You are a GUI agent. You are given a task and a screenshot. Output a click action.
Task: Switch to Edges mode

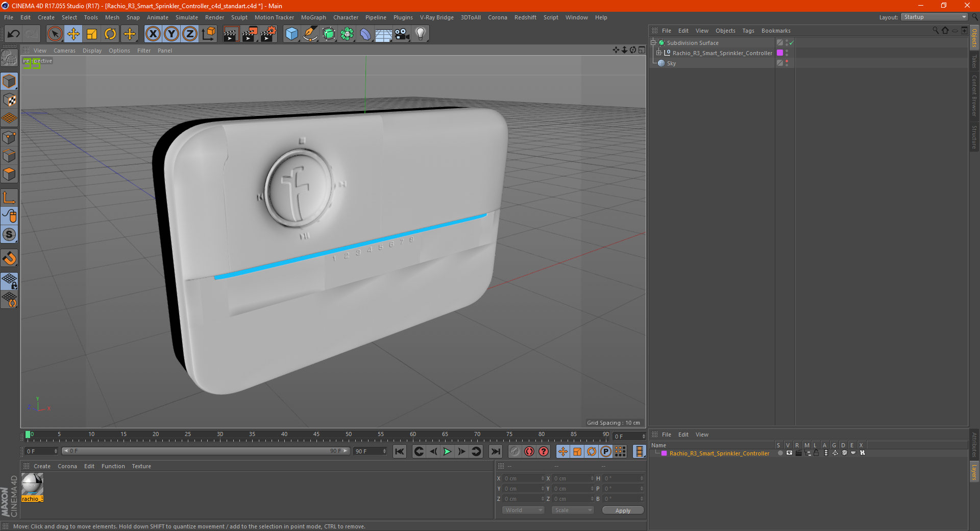coord(9,156)
